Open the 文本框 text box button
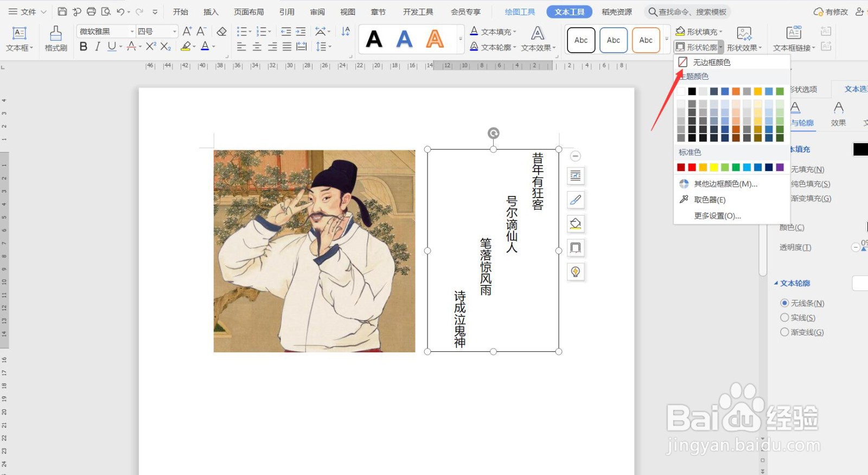 tap(20, 39)
